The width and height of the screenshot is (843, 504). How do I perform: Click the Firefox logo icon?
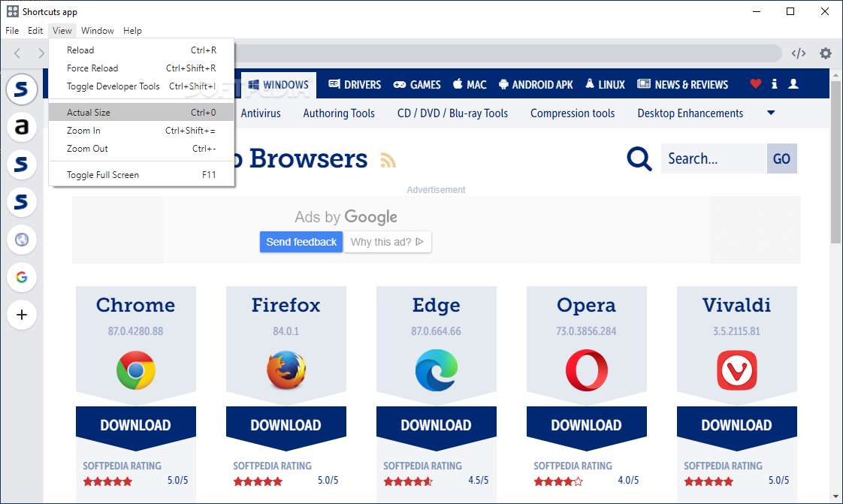286,370
